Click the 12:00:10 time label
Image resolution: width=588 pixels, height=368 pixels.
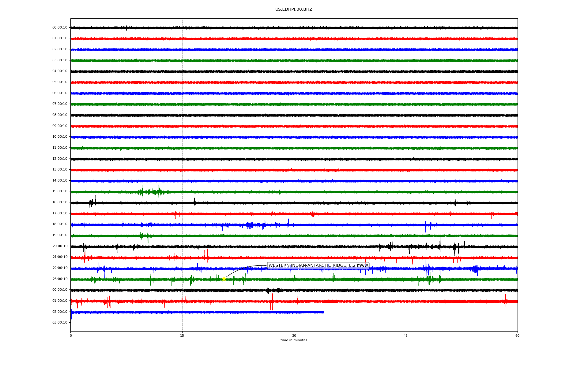60,159
